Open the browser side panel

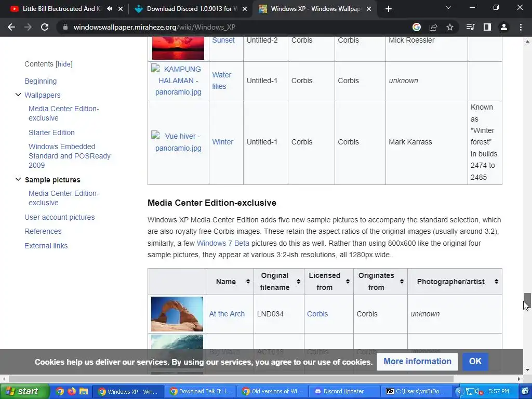point(487,27)
